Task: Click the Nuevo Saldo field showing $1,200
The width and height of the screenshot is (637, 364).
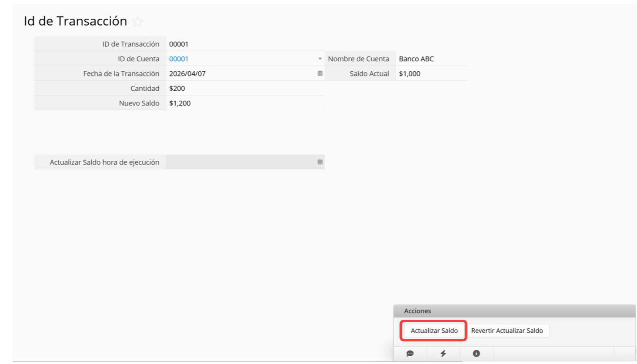Action: (245, 103)
